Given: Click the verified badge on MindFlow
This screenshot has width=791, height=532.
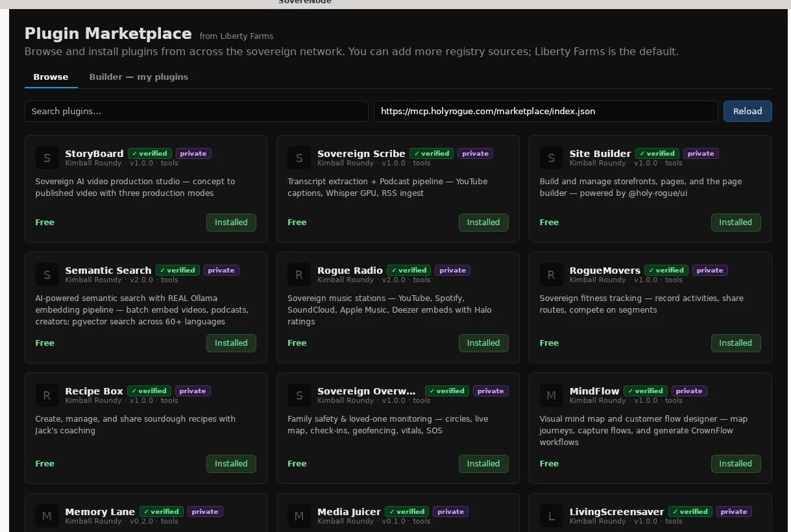Looking at the screenshot, I should (x=646, y=391).
